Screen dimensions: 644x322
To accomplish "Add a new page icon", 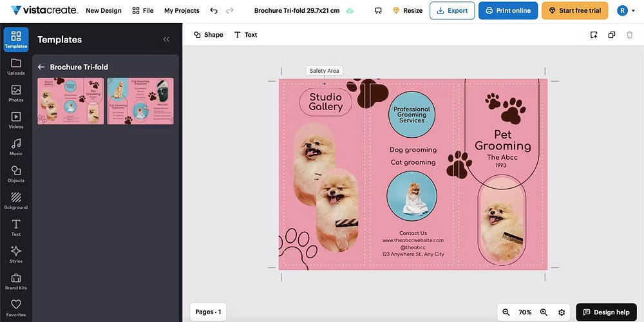I will coord(594,35).
